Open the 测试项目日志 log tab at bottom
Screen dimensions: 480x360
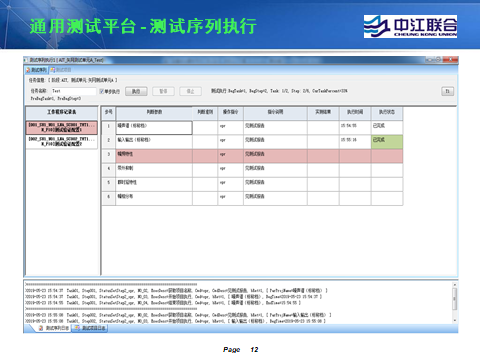tap(90, 328)
